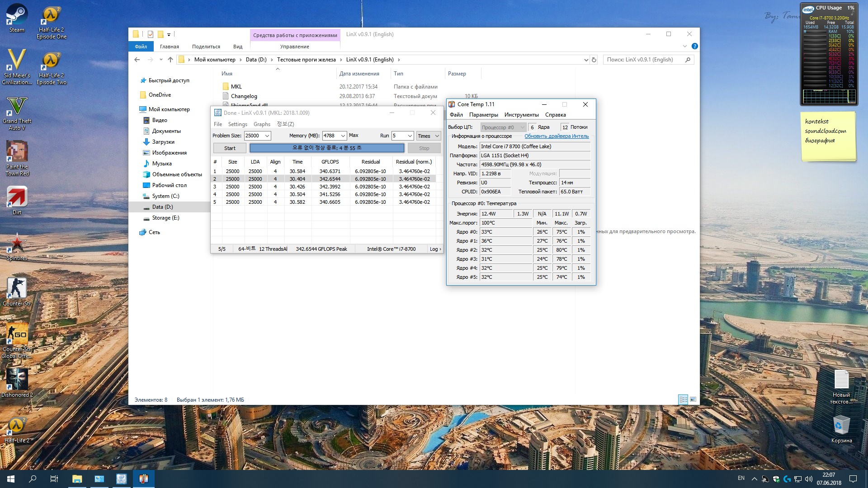The width and height of the screenshot is (868, 488).
Task: Click the Explorer up-directory arrow
Action: coord(170,60)
